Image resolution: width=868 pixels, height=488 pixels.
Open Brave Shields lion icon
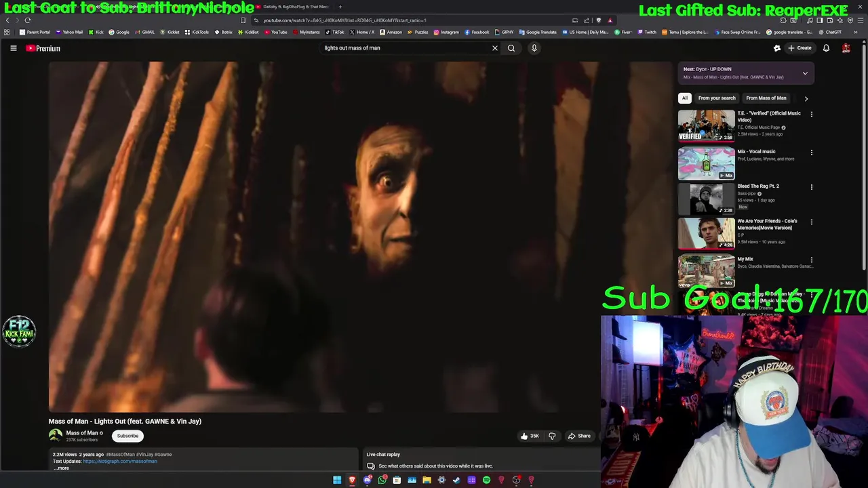click(x=599, y=20)
